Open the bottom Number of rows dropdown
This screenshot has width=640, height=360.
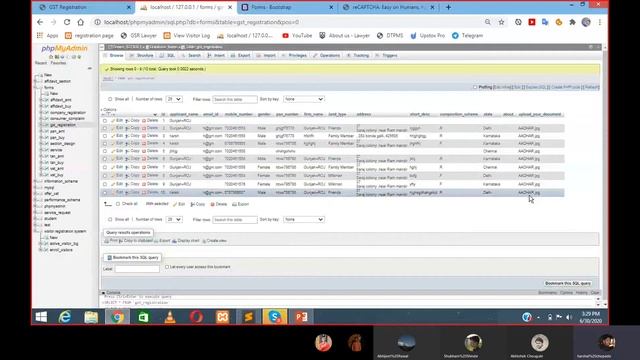[x=174, y=220]
